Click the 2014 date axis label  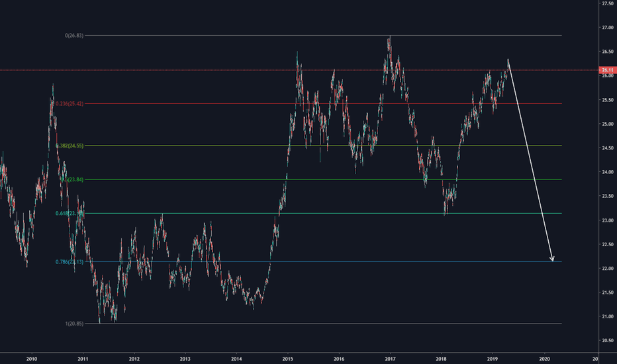[x=236, y=359]
